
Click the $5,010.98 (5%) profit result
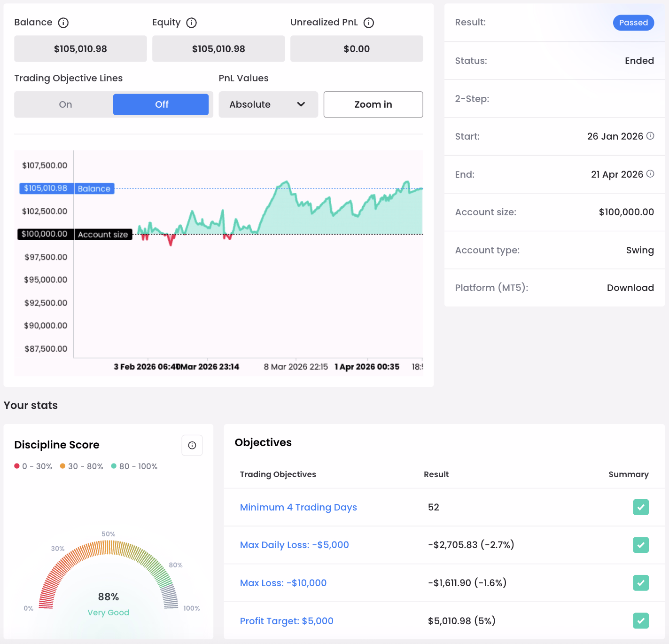pyautogui.click(x=462, y=621)
